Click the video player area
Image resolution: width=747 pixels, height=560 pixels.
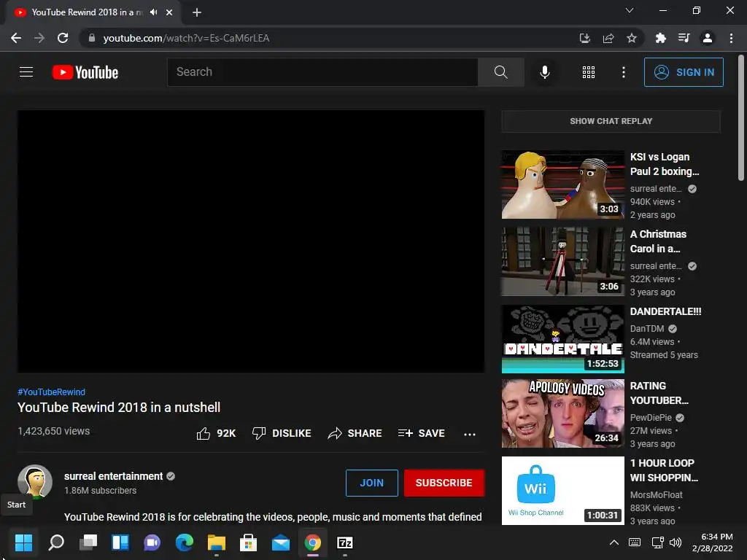click(x=251, y=241)
